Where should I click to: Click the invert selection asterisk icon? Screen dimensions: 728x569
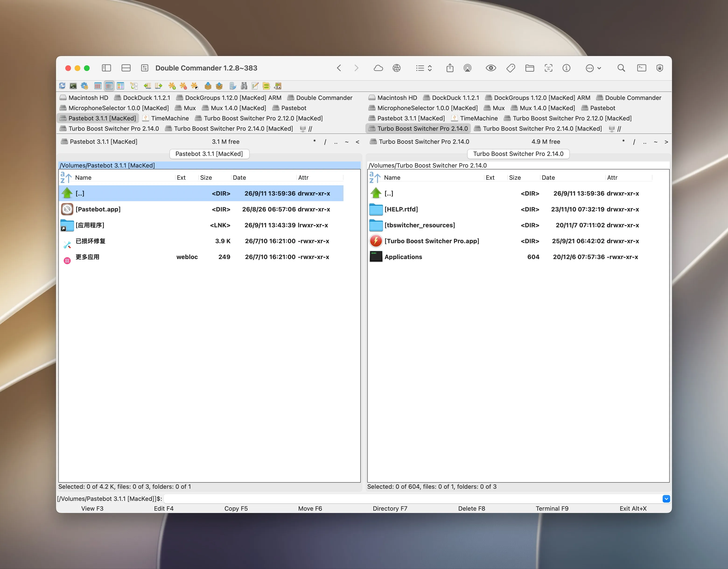(x=195, y=86)
